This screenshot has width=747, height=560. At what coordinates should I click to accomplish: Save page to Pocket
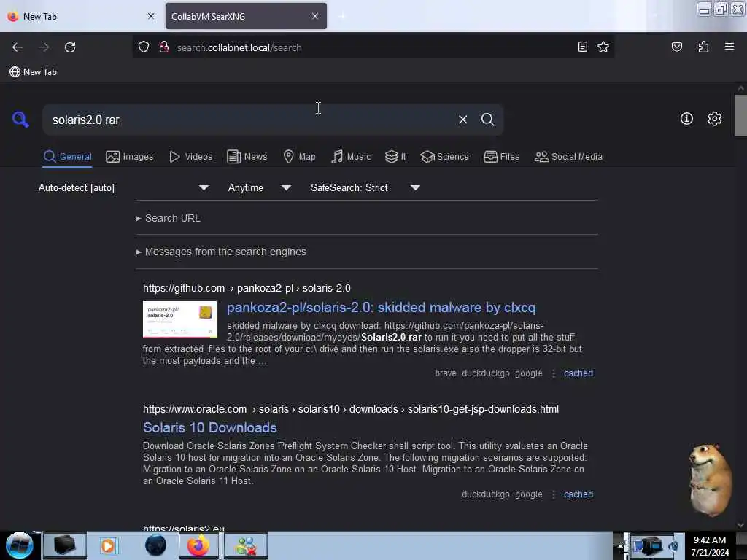tap(676, 47)
